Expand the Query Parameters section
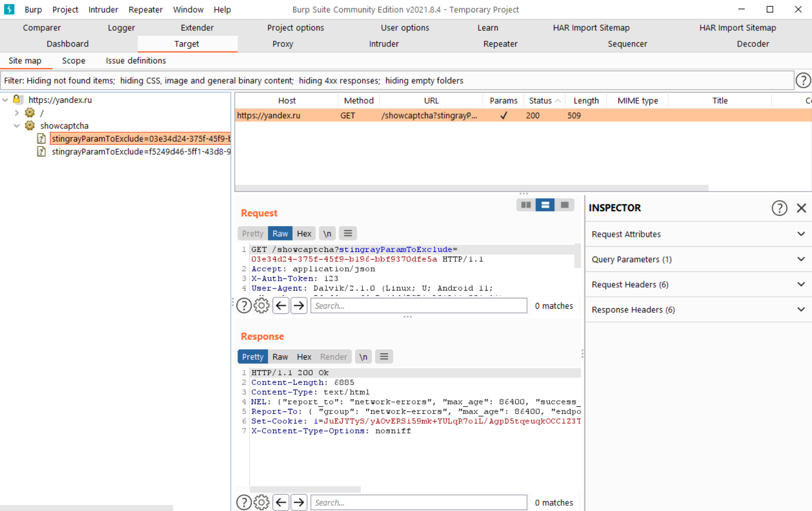Screen dimensions: 812x511 [x=697, y=259]
